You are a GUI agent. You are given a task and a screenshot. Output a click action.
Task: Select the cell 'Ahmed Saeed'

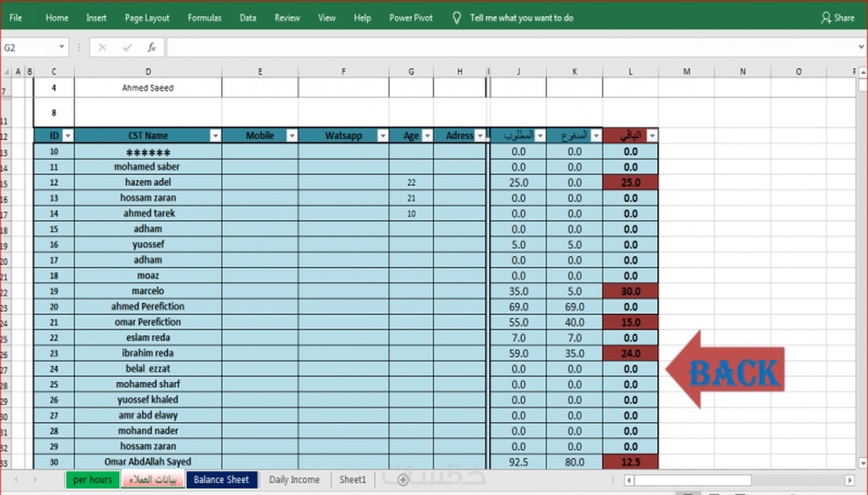(148, 88)
